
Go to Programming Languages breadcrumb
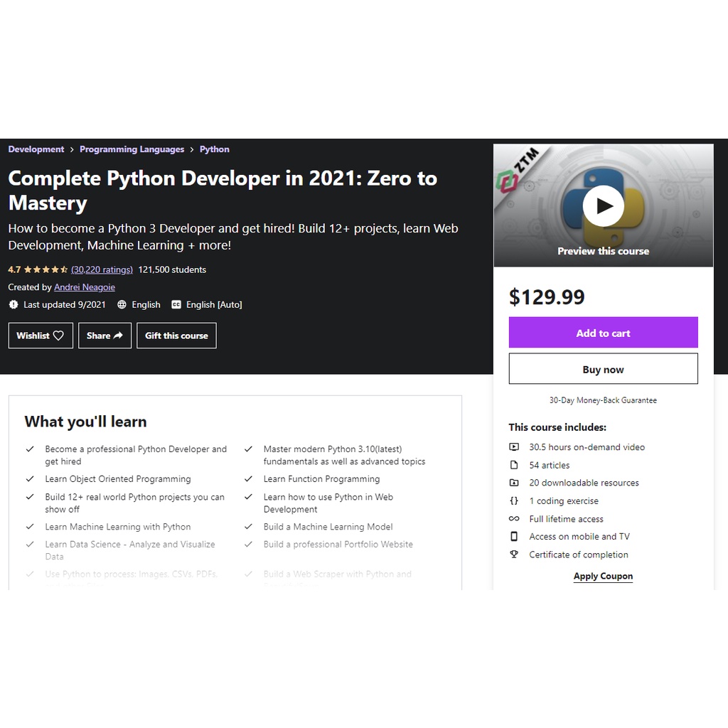pyautogui.click(x=132, y=149)
